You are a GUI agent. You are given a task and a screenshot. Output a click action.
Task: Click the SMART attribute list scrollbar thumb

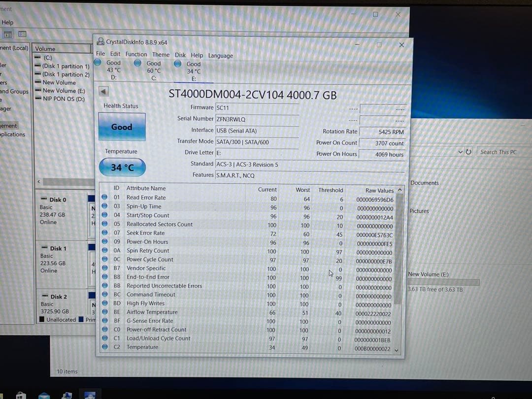pos(399,249)
